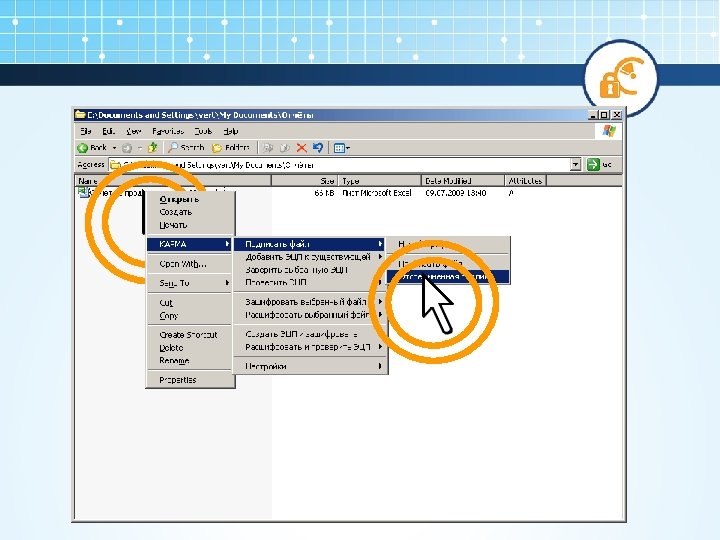Expand Расшифровать выбранный файл submenu

(309, 315)
